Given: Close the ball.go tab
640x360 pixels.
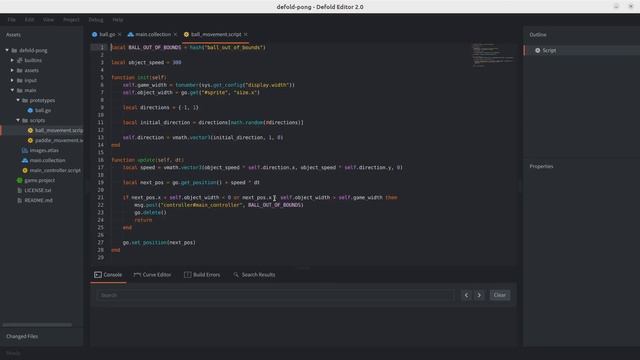Looking at the screenshot, I should (x=120, y=35).
